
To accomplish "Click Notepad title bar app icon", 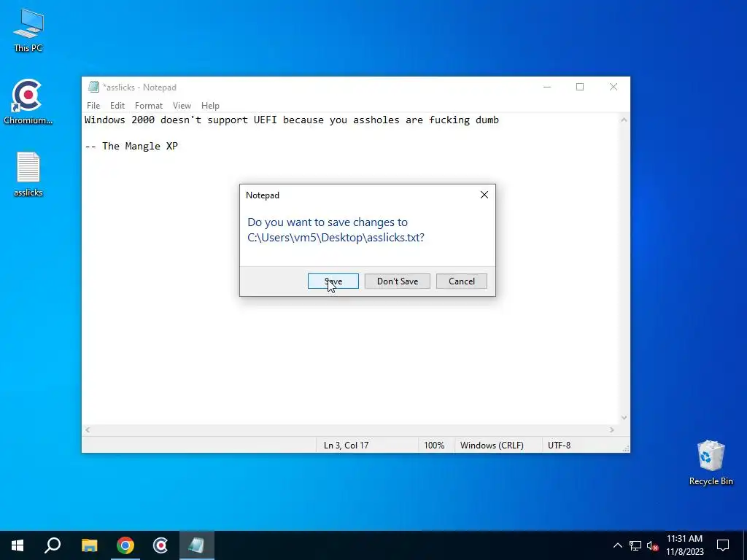I will click(x=93, y=87).
